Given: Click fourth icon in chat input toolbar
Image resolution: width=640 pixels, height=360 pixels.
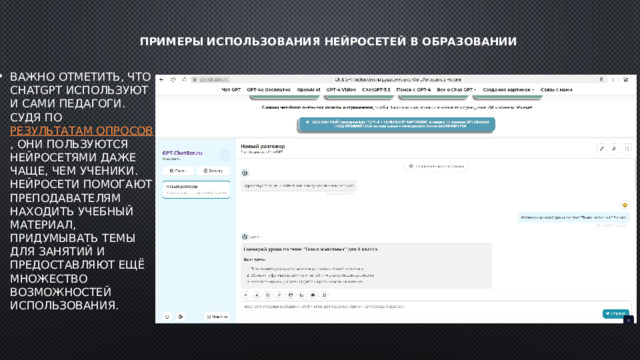Looking at the screenshot, I should coord(279,295).
